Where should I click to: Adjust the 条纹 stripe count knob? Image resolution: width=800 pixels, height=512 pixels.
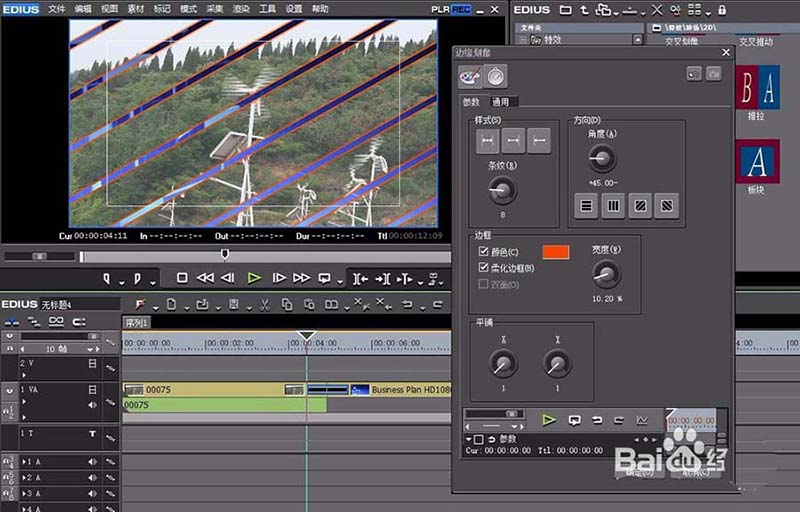pyautogui.click(x=502, y=190)
